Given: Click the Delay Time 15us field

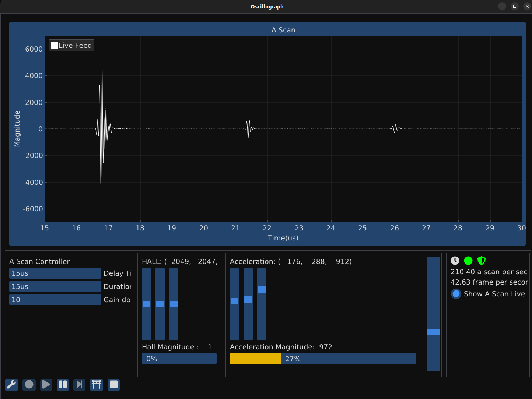Looking at the screenshot, I should [55, 273].
